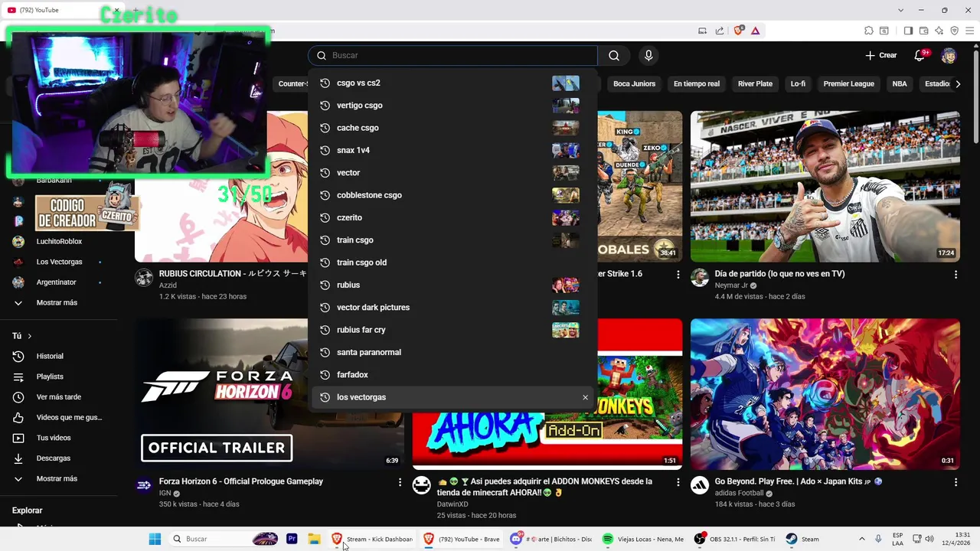This screenshot has width=980, height=551.
Task: Open the tab search dropdown arrow
Action: (x=901, y=10)
